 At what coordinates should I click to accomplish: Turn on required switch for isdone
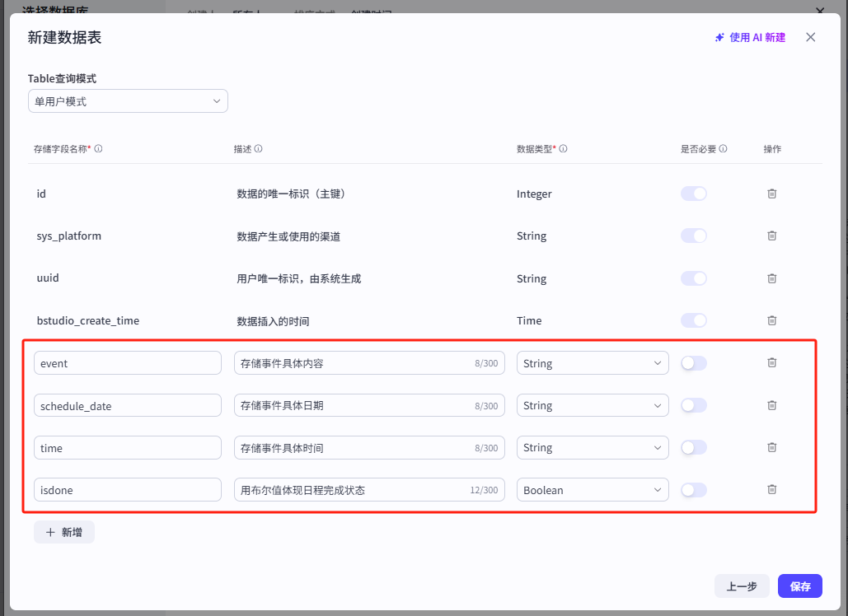click(693, 490)
